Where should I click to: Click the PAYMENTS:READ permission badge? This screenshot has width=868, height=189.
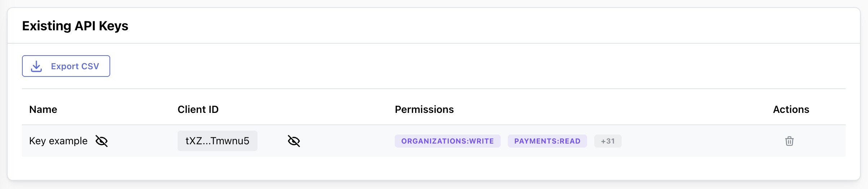pos(547,141)
